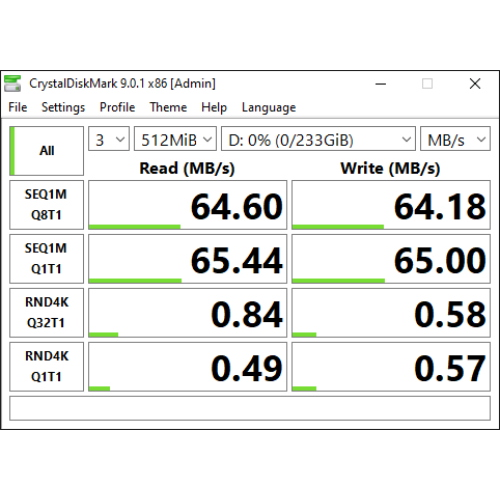Viewport: 500px width, 500px height.
Task: Minimize the CrystalDiskMark window
Action: click(381, 84)
